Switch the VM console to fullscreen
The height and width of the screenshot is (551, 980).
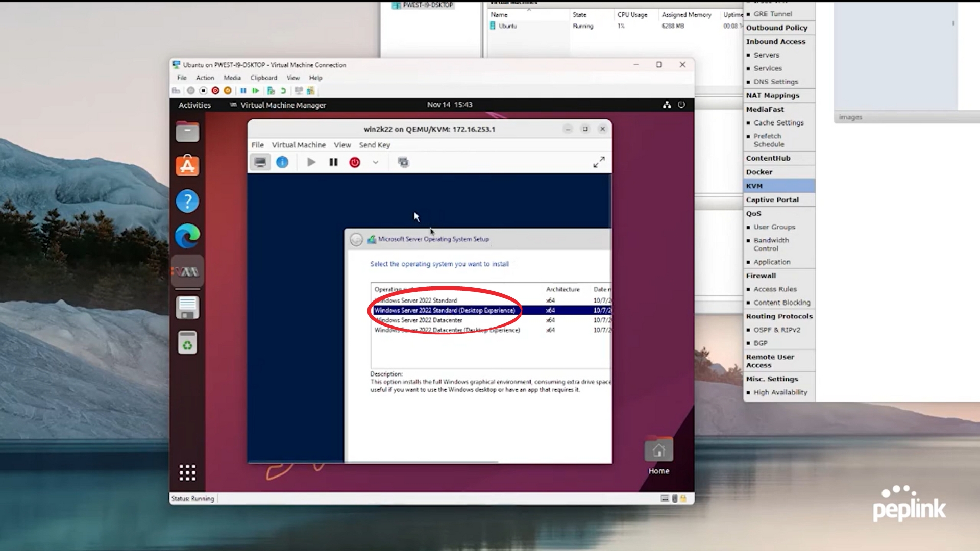[599, 162]
